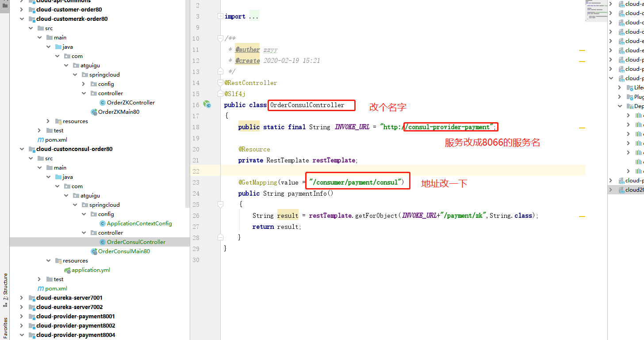Screen dimensions: 644x340
Task: Click the ApplicationContextConfig class icon
Action: tap(103, 224)
